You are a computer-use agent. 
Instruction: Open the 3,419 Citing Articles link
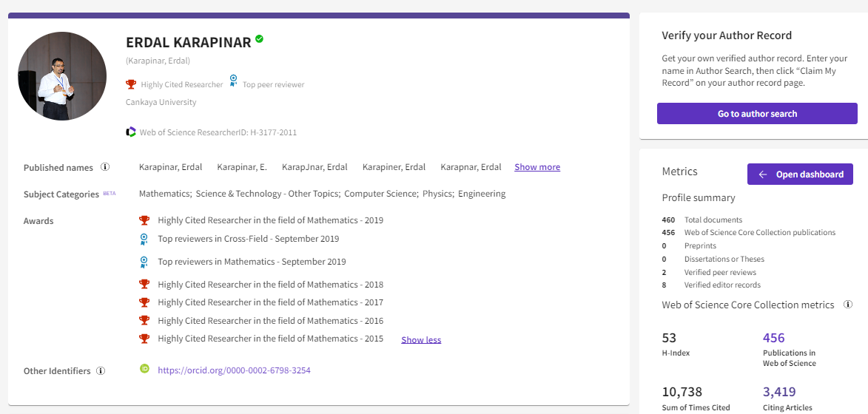tap(779, 392)
